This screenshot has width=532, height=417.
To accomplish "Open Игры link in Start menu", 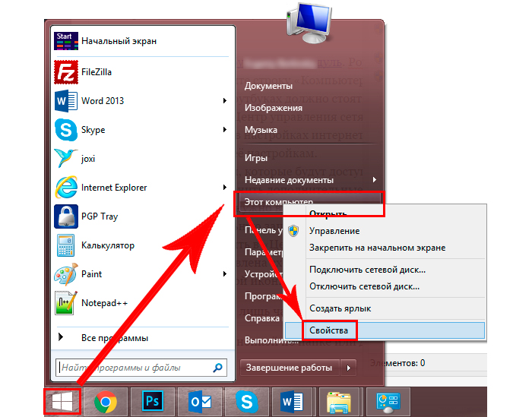I will [x=256, y=158].
